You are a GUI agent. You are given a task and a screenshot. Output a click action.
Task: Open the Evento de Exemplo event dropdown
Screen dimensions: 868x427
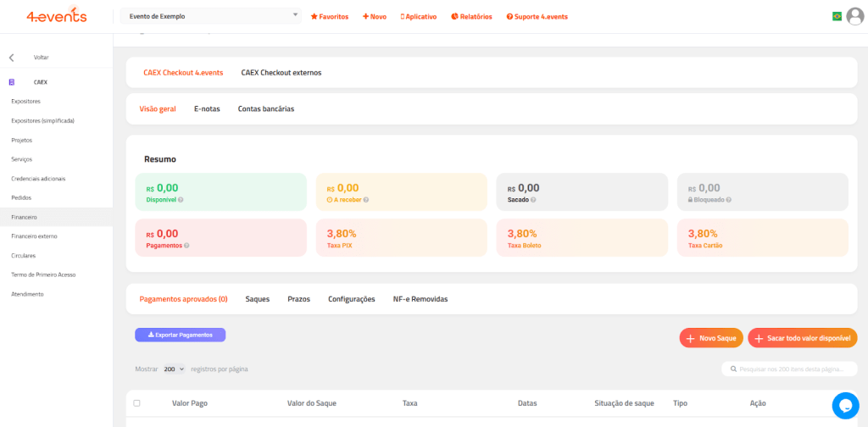210,16
